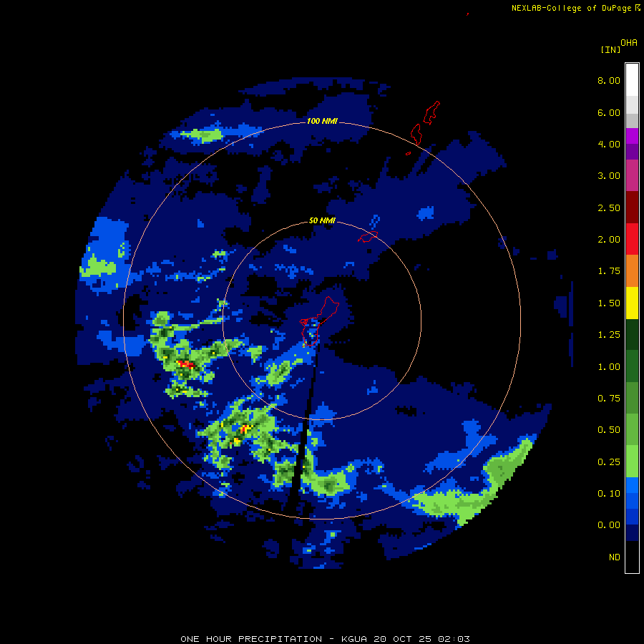Click the 4.00 legend value
Viewport: 644px width, 644px height.
tap(609, 144)
